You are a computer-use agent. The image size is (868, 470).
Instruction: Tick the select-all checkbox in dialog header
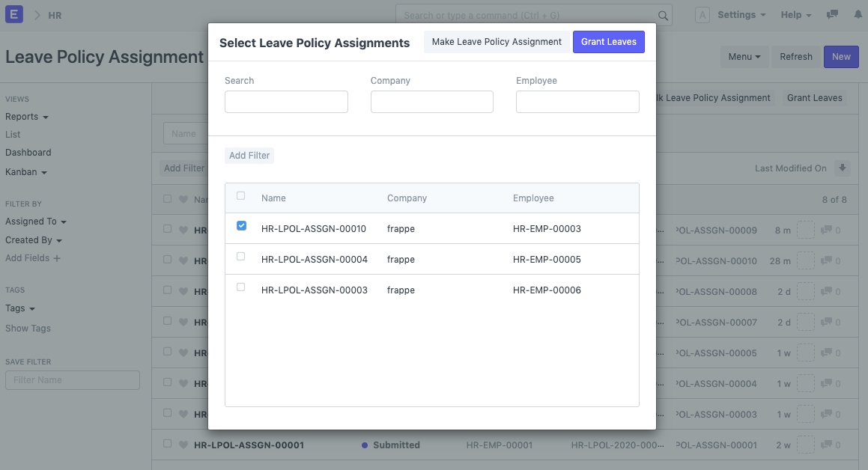tap(241, 196)
